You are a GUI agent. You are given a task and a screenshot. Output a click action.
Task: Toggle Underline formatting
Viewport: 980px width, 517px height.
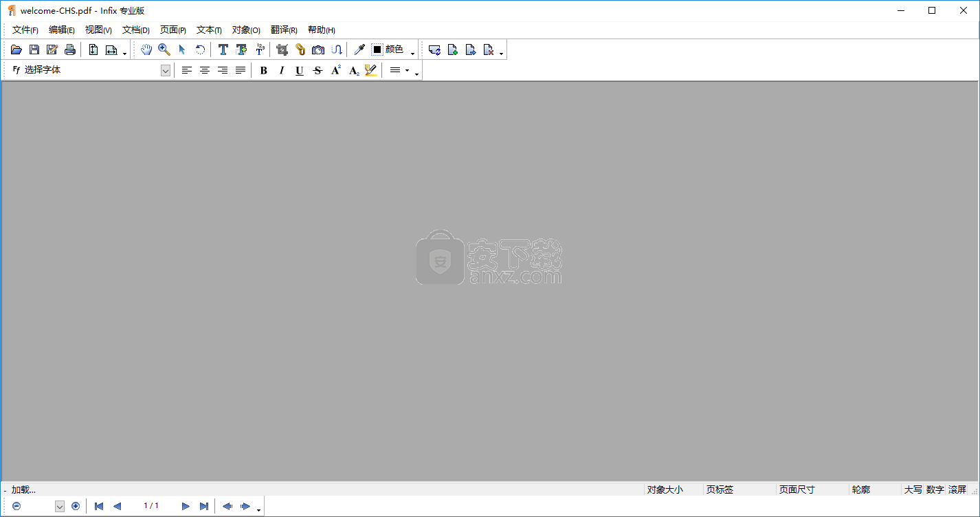pyautogui.click(x=300, y=70)
